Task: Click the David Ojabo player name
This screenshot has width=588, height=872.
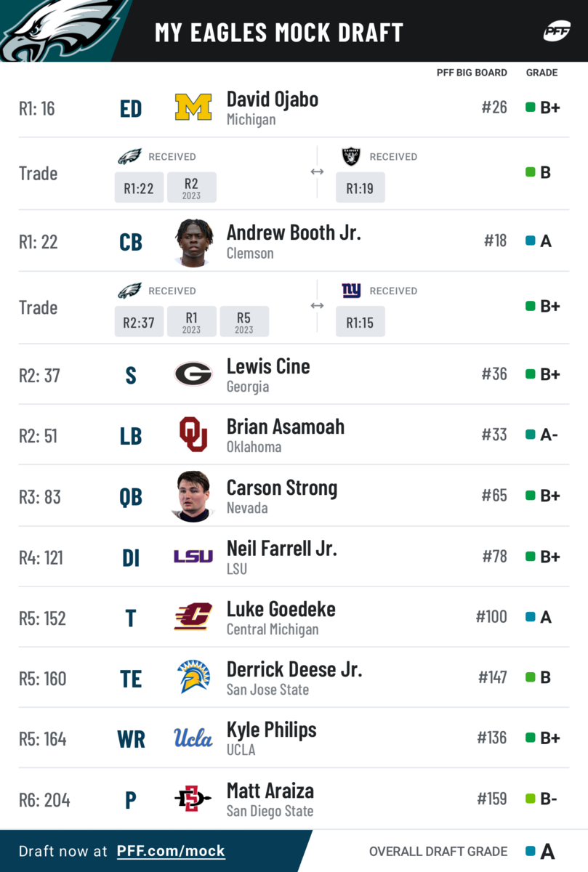Action: pyautogui.click(x=273, y=100)
